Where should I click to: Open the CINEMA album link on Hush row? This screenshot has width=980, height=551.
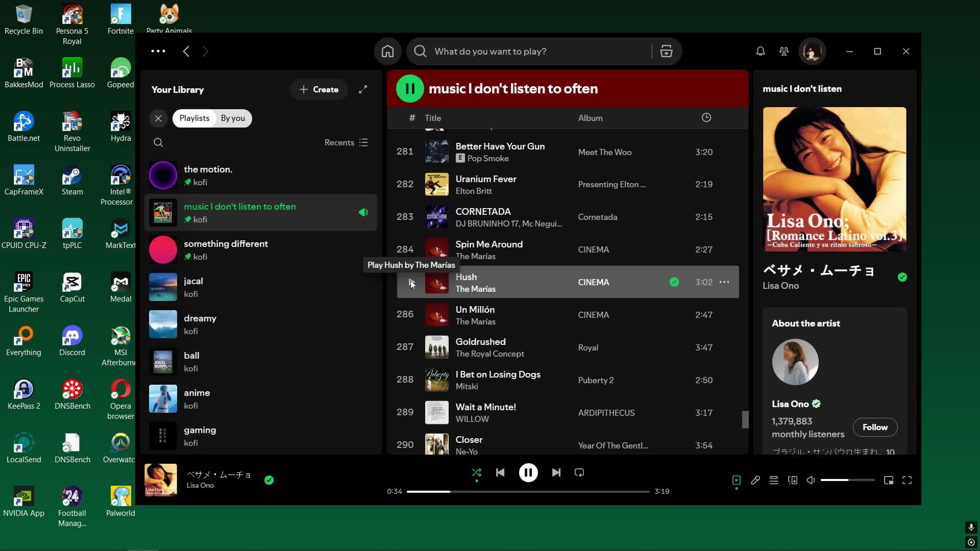point(593,282)
